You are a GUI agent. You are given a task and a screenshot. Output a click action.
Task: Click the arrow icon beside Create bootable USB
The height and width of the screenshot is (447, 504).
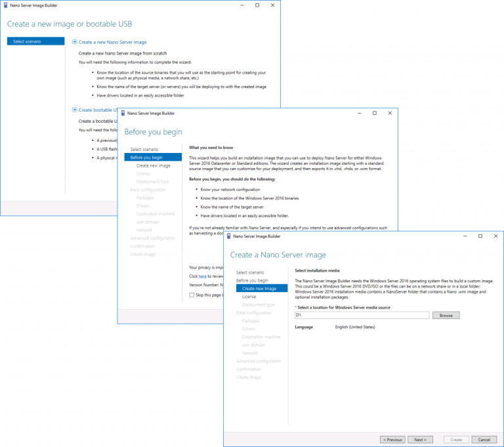[x=75, y=110]
